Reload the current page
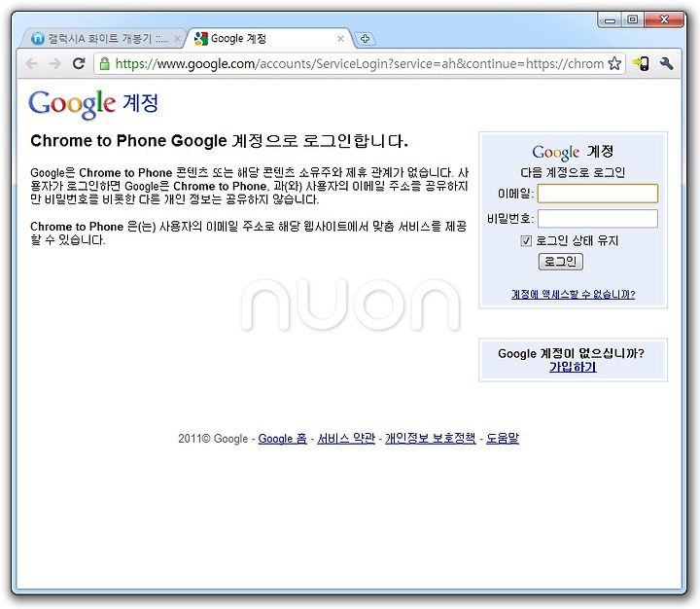 (x=79, y=64)
